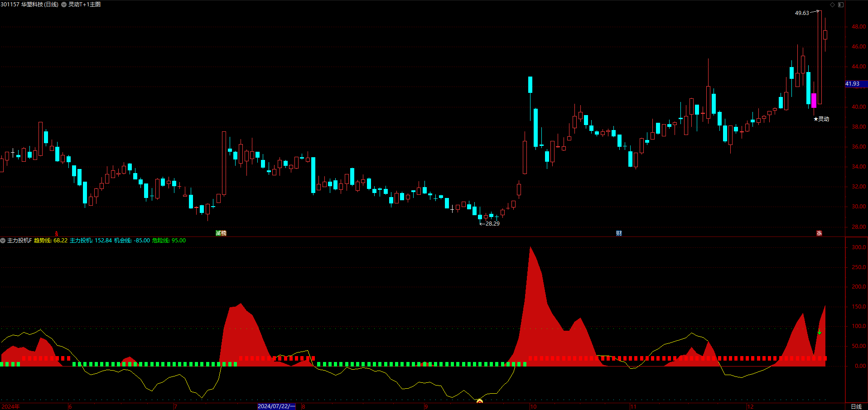The height and width of the screenshot is (410, 868).
Task: Click the 危险线: 95.00 value
Action: point(169,241)
